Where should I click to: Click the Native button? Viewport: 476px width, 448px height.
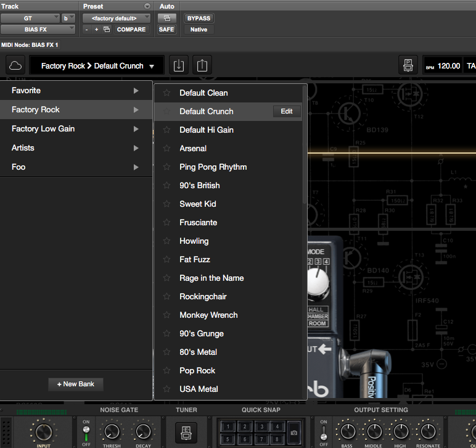tap(199, 30)
